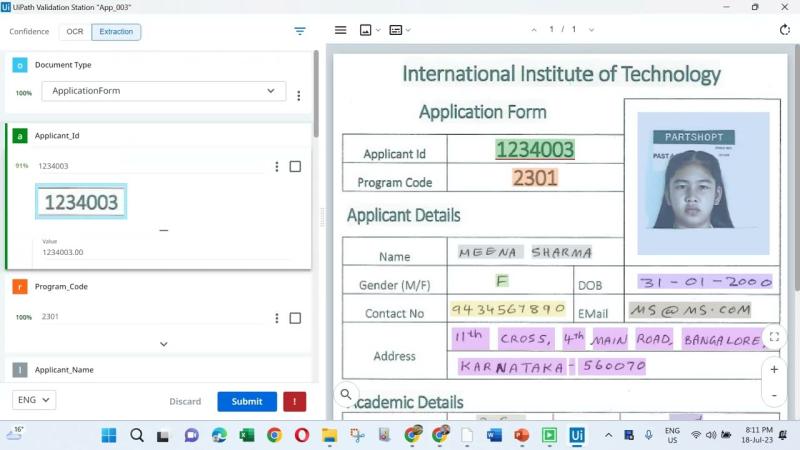Viewport: 800px width, 450px height.
Task: Zoom in the document with plus
Action: click(774, 369)
